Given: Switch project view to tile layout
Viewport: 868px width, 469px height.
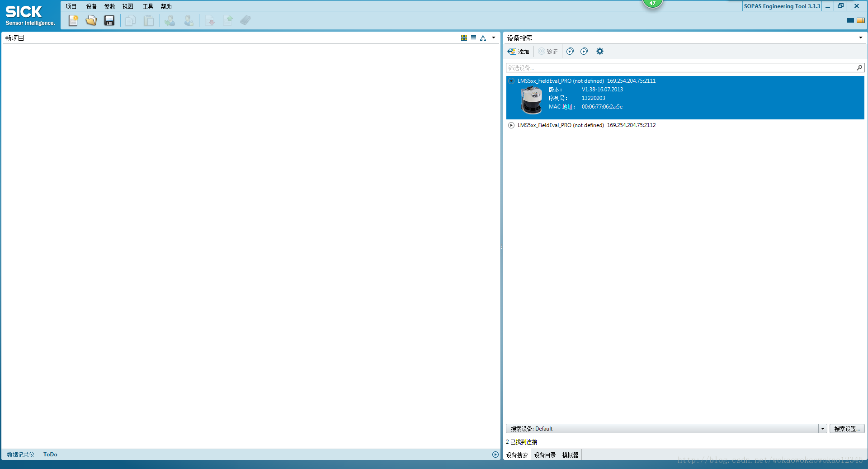Looking at the screenshot, I should click(x=464, y=38).
